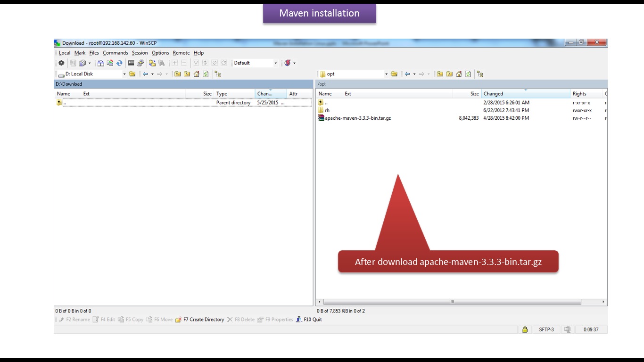Select the Parent directory row in local panel

point(183,102)
